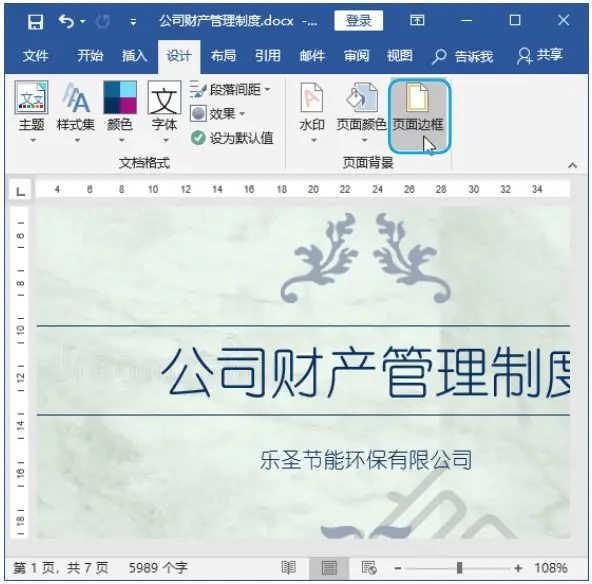Open the undo history dropdown arrow
The width and height of the screenshot is (592, 584).
click(x=83, y=22)
